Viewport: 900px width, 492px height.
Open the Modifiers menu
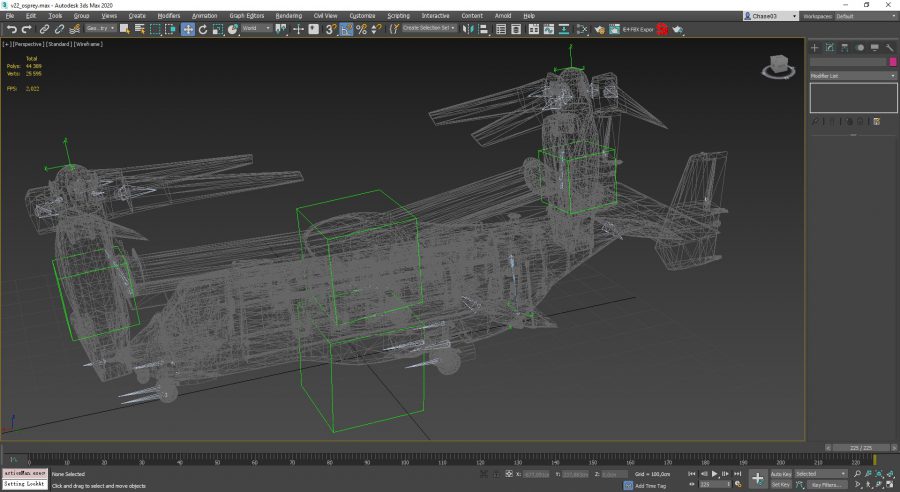[169, 16]
